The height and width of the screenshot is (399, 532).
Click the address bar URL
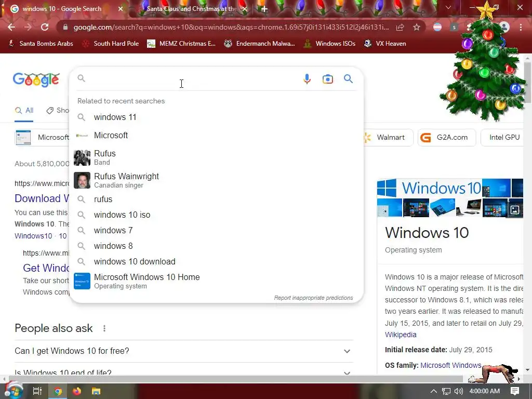(x=231, y=27)
